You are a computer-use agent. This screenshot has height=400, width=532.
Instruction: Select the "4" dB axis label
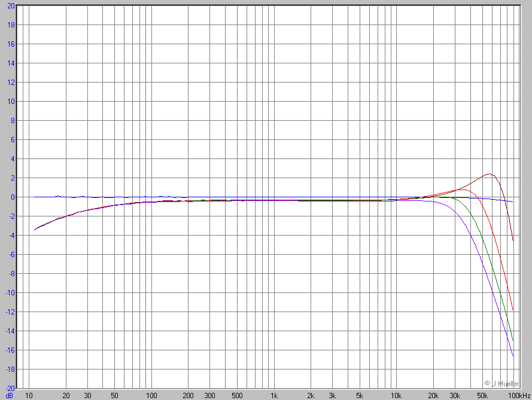[13, 159]
